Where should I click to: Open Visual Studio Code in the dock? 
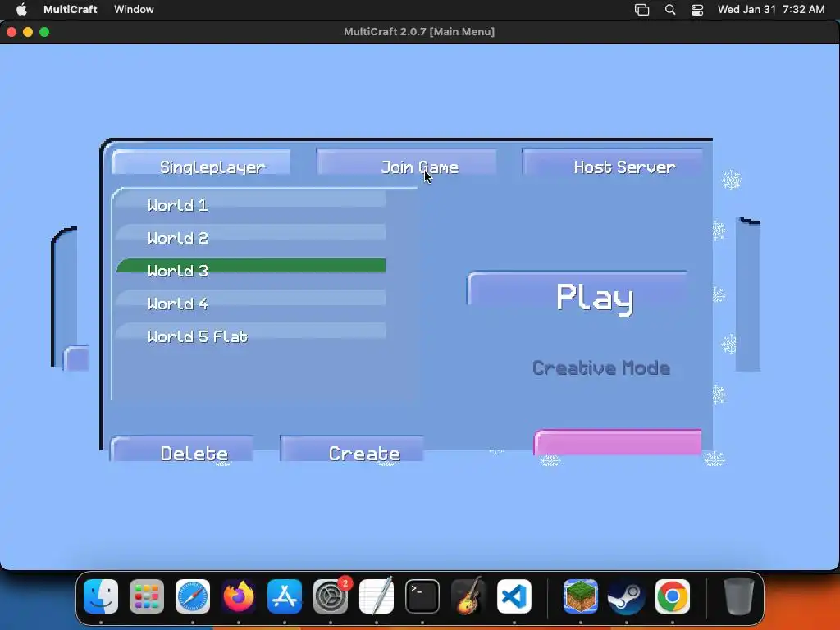click(514, 596)
